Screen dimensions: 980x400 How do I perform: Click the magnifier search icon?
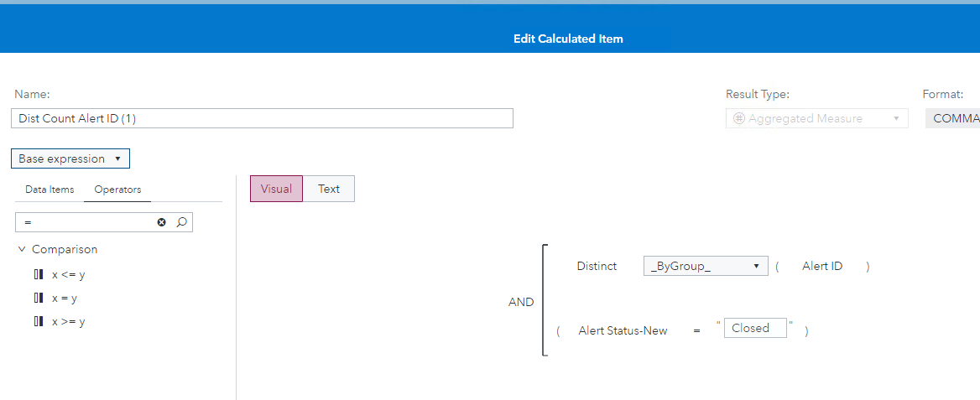(x=181, y=222)
